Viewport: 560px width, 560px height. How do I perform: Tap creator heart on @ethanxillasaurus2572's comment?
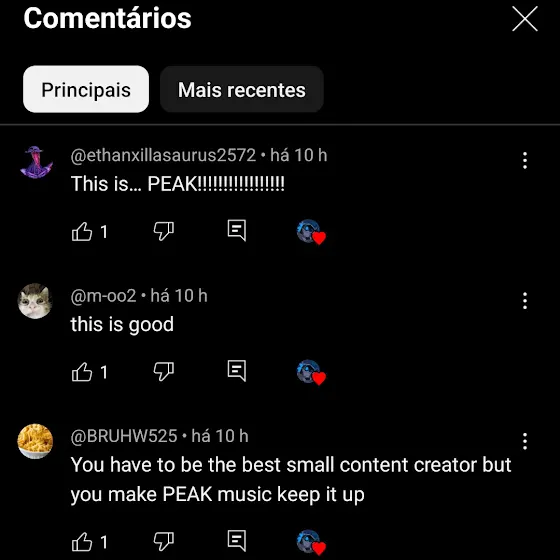[311, 232]
